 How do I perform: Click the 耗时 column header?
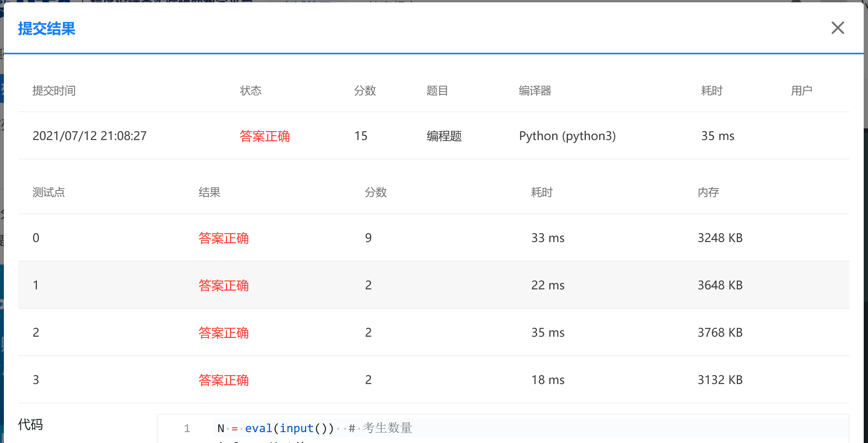(712, 90)
